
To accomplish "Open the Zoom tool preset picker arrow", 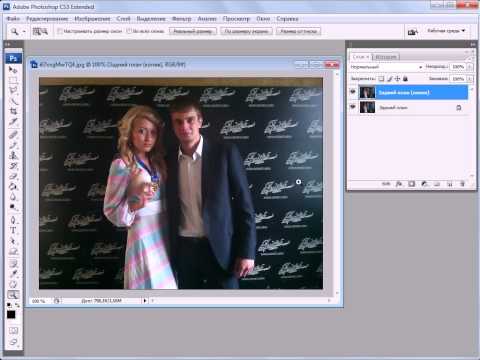I will click(24, 32).
